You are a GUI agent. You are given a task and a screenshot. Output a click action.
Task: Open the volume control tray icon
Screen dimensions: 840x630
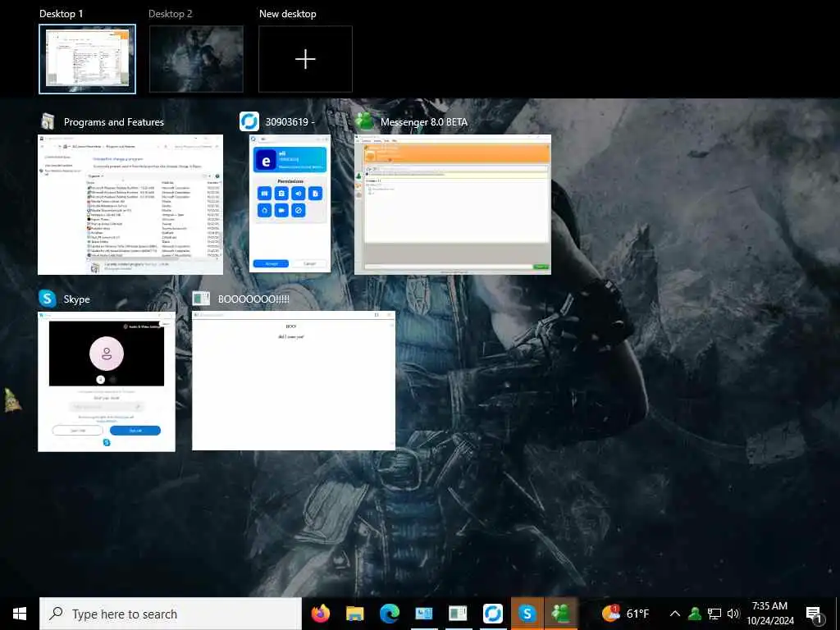733,614
